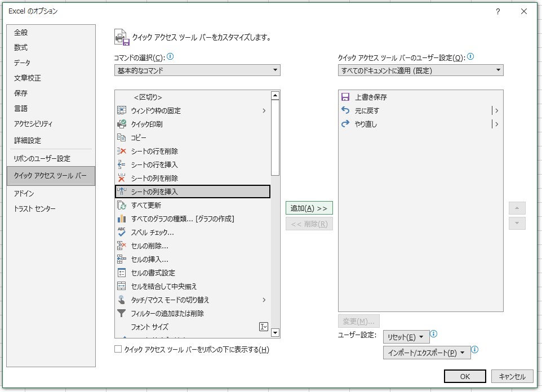Click the シートの列を削除 icon
Screen dimensions: 542x392
tap(122, 178)
